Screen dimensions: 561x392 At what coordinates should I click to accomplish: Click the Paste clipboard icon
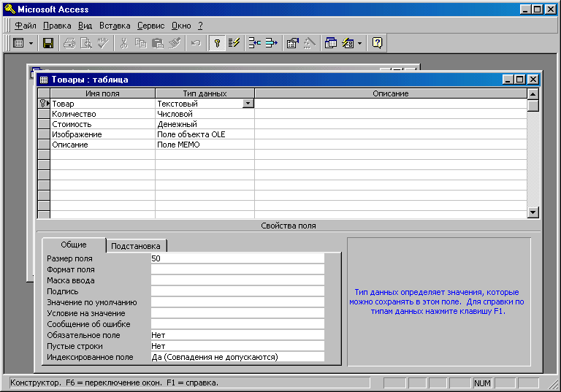(158, 43)
